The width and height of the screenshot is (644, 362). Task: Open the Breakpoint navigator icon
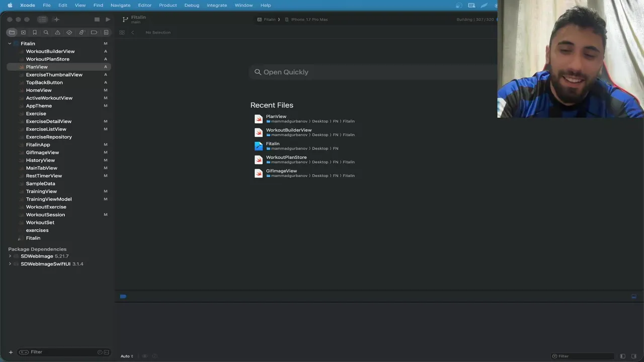pos(94,32)
